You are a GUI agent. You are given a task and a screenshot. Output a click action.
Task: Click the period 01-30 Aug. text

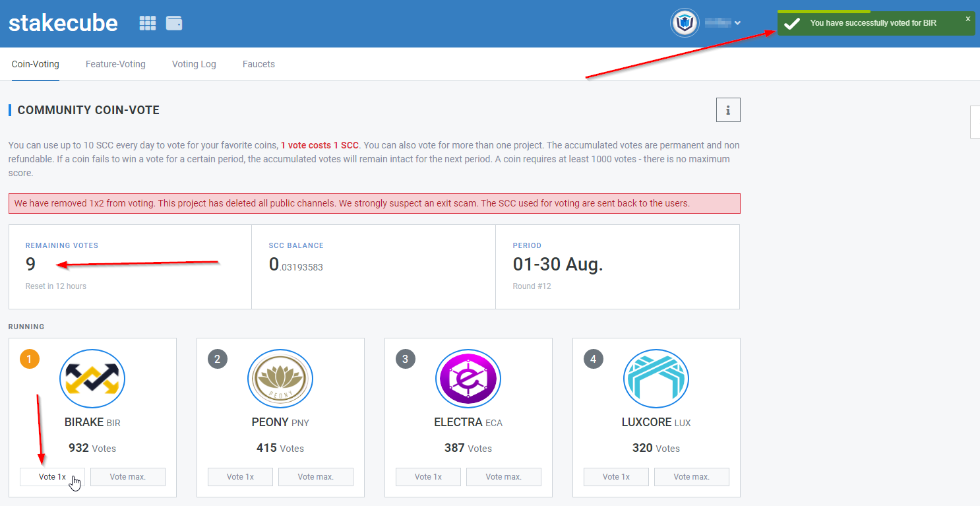pos(558,265)
